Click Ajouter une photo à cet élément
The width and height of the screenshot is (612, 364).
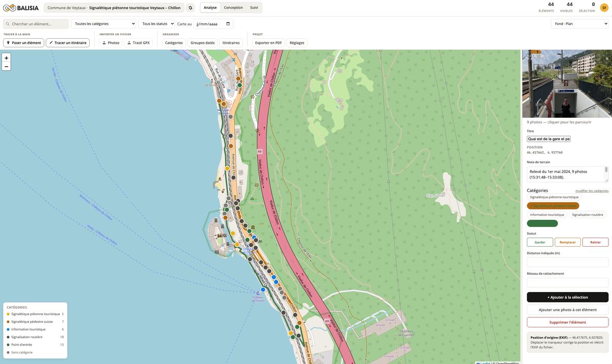(x=568, y=309)
